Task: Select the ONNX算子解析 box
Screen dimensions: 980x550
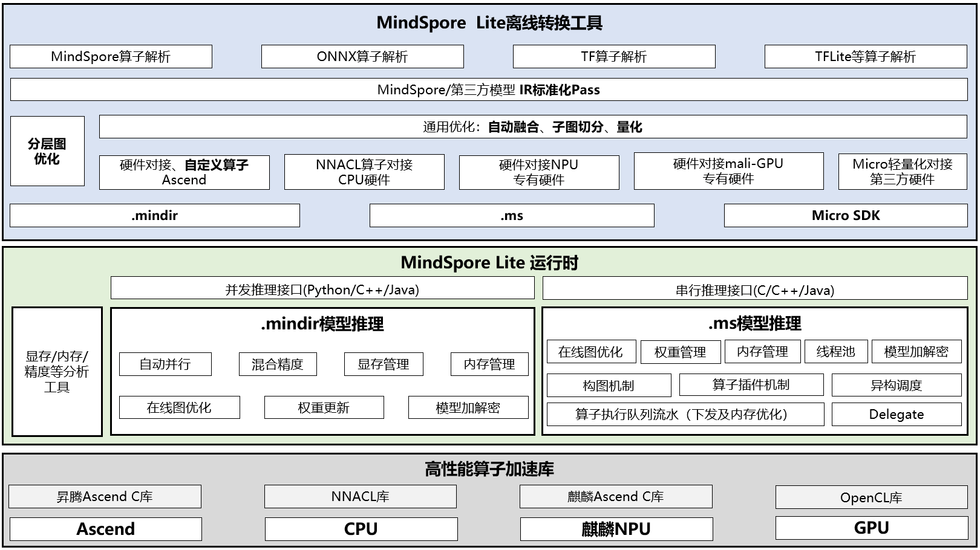Action: (362, 56)
